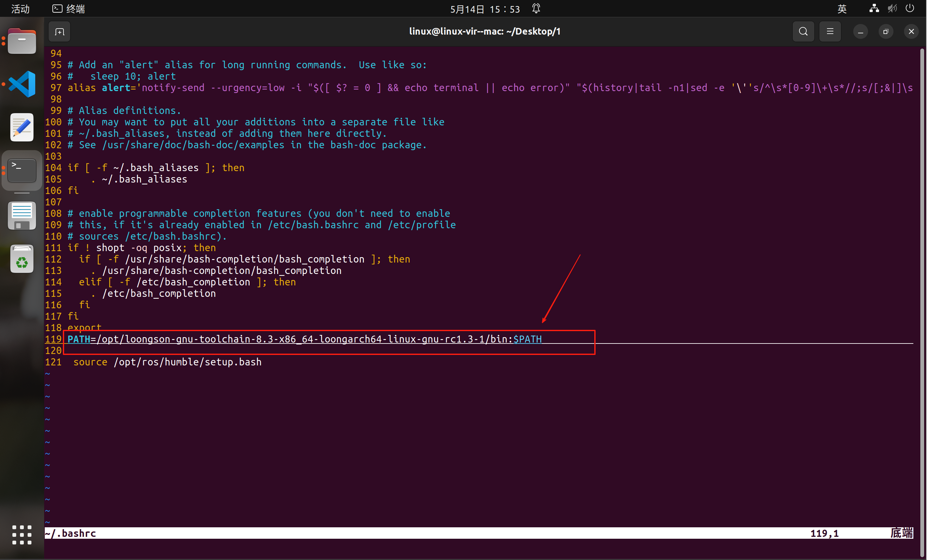The height and width of the screenshot is (560, 927).
Task: Open the Terminal app menu in top bar
Action: click(x=69, y=9)
